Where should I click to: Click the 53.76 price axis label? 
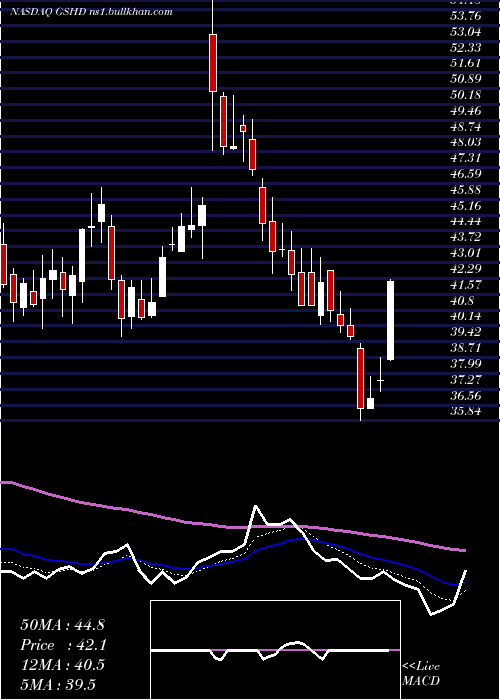coord(465,17)
